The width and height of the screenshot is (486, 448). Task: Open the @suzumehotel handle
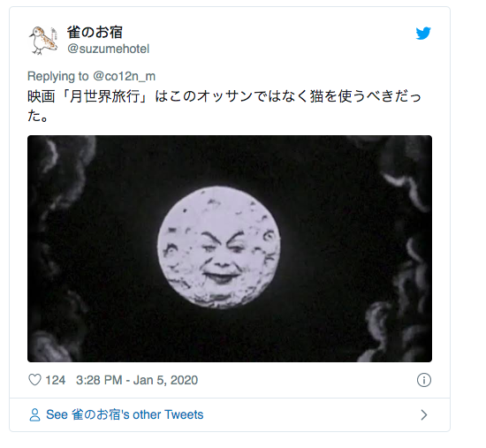pos(108,49)
